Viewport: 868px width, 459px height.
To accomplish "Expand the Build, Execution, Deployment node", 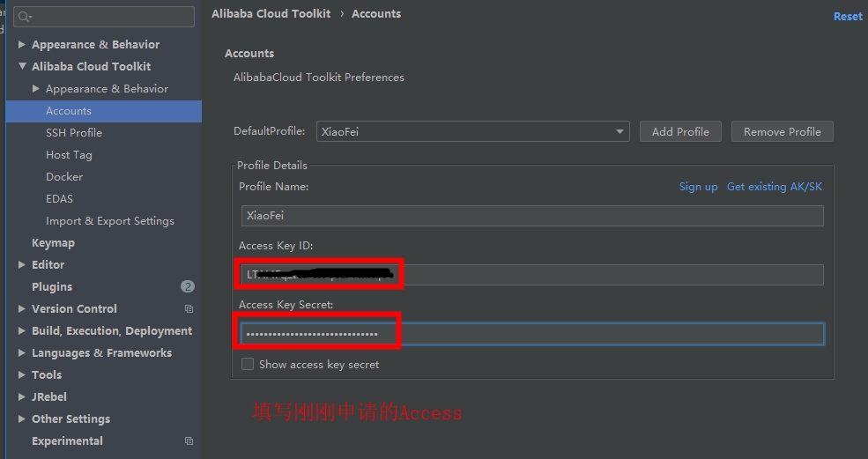I will pyautogui.click(x=22, y=331).
